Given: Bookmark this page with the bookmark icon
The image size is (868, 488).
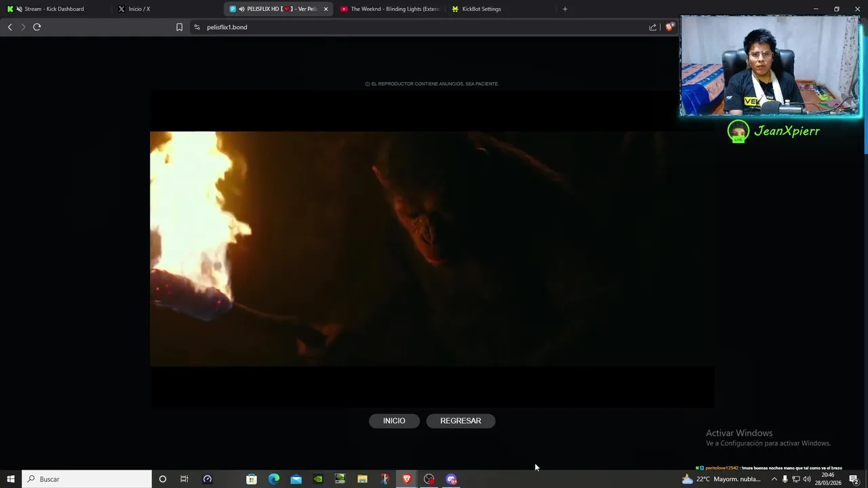Looking at the screenshot, I should click(179, 27).
